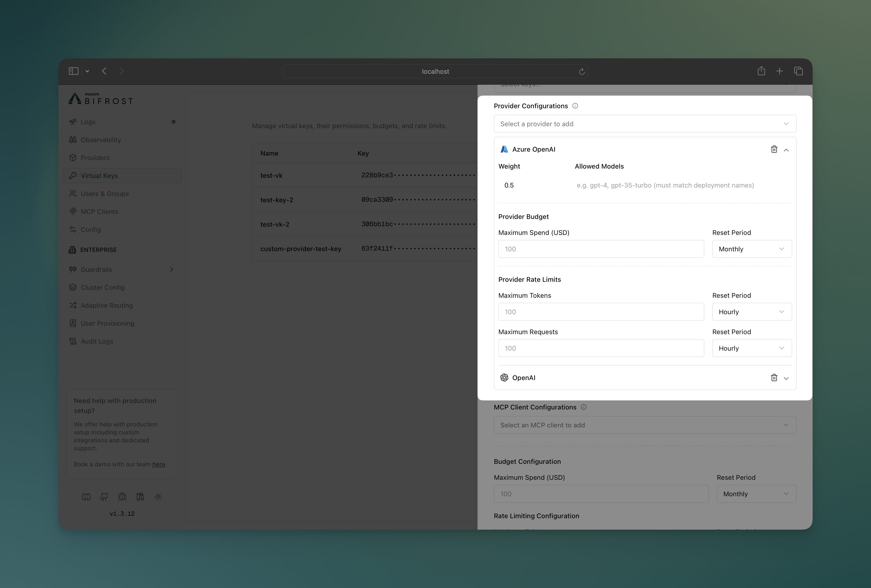Image resolution: width=871 pixels, height=588 pixels.
Task: Toggle the Safari sidebar icon
Action: click(73, 71)
